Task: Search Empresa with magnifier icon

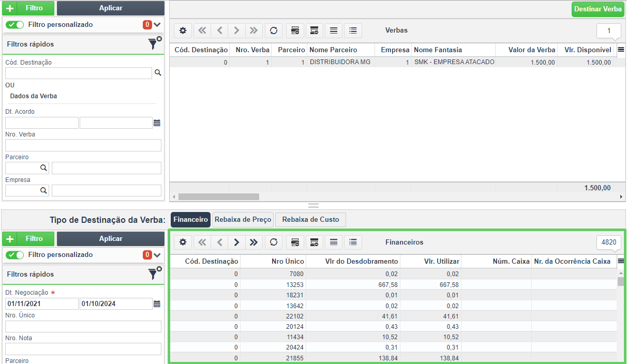Action: click(x=43, y=191)
